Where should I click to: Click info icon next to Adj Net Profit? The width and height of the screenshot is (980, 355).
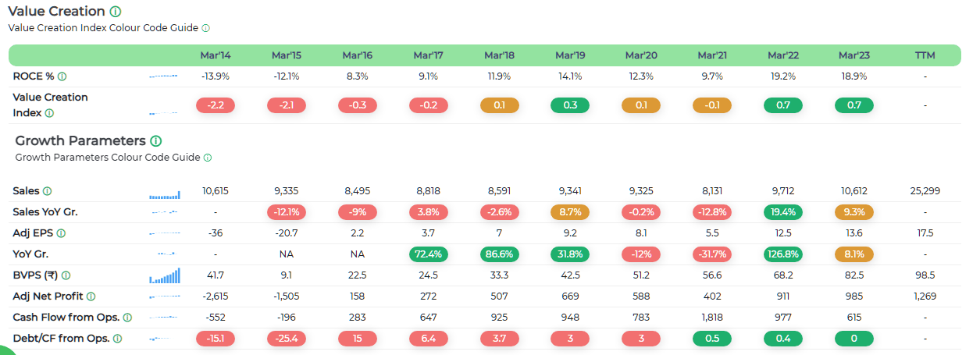click(91, 296)
